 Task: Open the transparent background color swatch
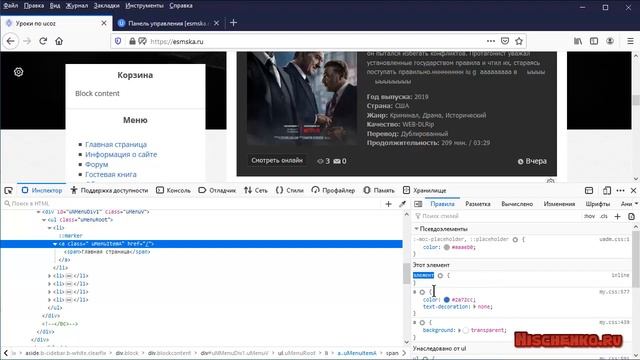(x=466, y=331)
